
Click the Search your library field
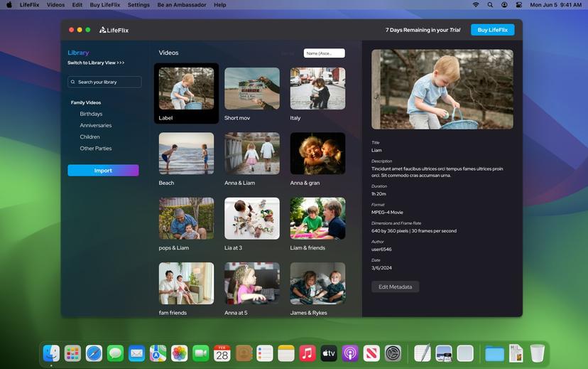pyautogui.click(x=104, y=82)
